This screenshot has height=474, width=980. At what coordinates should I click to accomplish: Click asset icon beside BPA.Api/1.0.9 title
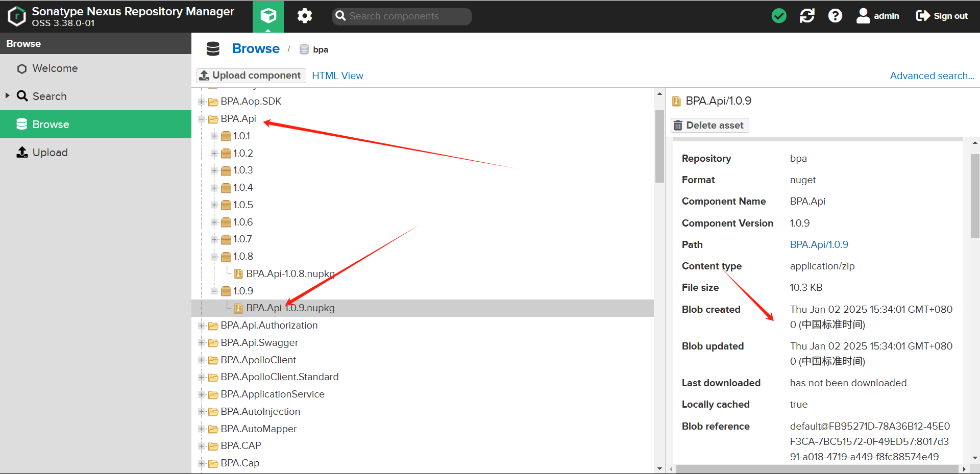(x=676, y=101)
